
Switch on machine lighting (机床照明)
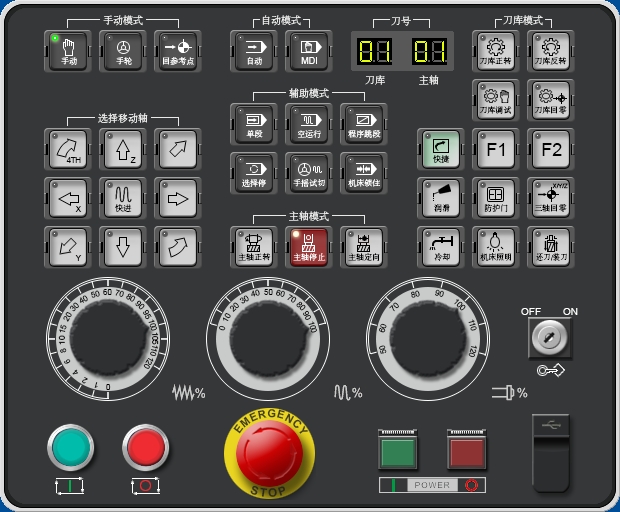point(496,247)
